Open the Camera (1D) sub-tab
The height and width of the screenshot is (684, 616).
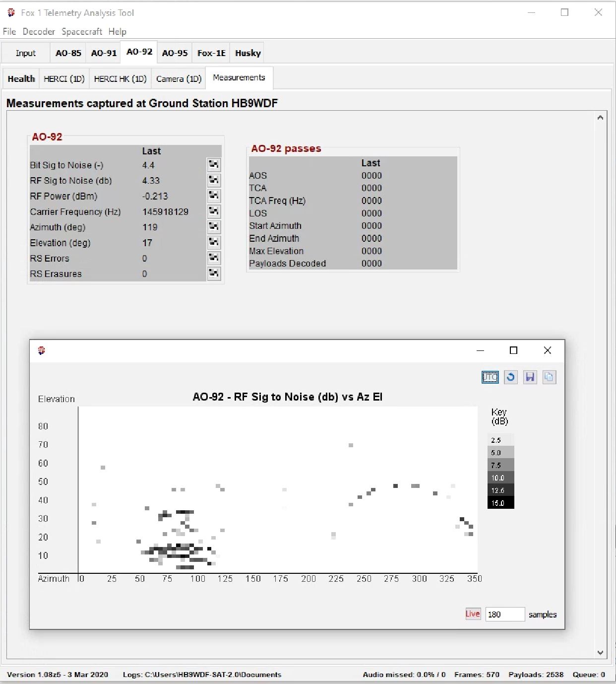179,79
